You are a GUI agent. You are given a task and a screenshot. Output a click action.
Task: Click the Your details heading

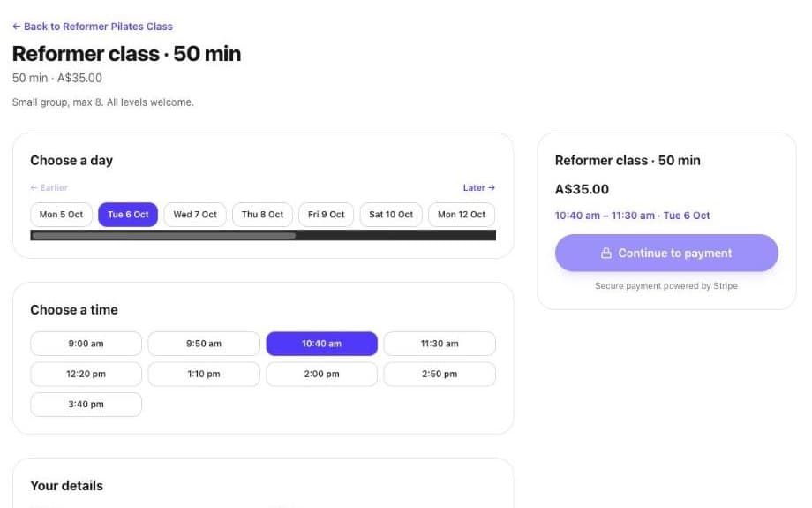tap(67, 486)
